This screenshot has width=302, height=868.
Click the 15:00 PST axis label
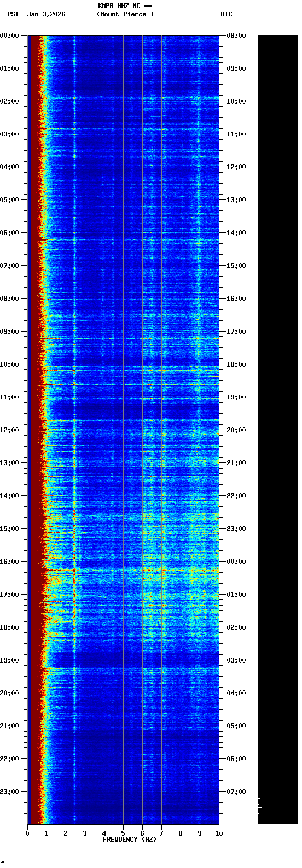(10, 529)
